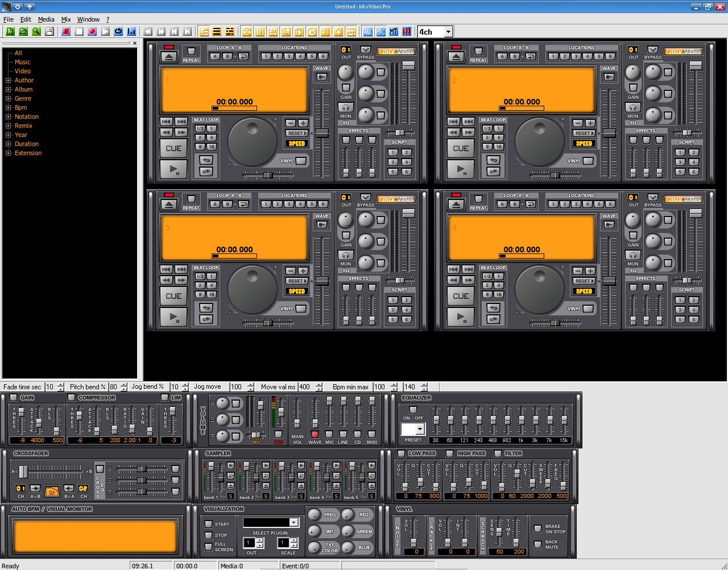Click the loop return icon in deck 1 LOOP A-B
This screenshot has height=570, width=728.
pos(243,56)
